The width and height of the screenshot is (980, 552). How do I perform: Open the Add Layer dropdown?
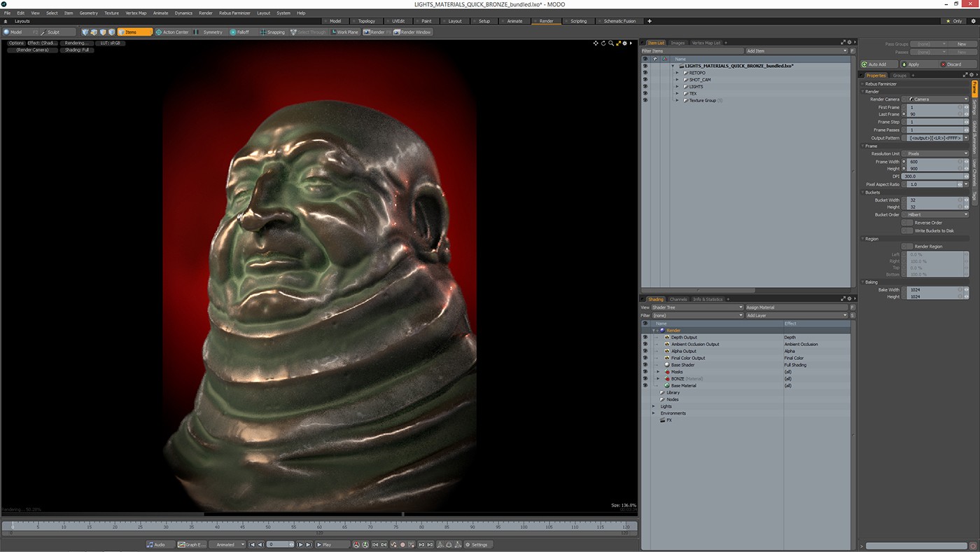[x=797, y=316]
